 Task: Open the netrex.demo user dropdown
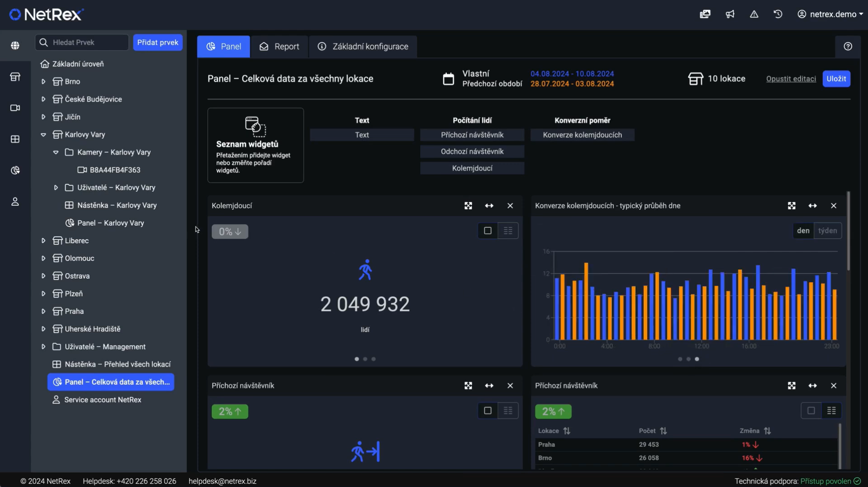tap(830, 14)
